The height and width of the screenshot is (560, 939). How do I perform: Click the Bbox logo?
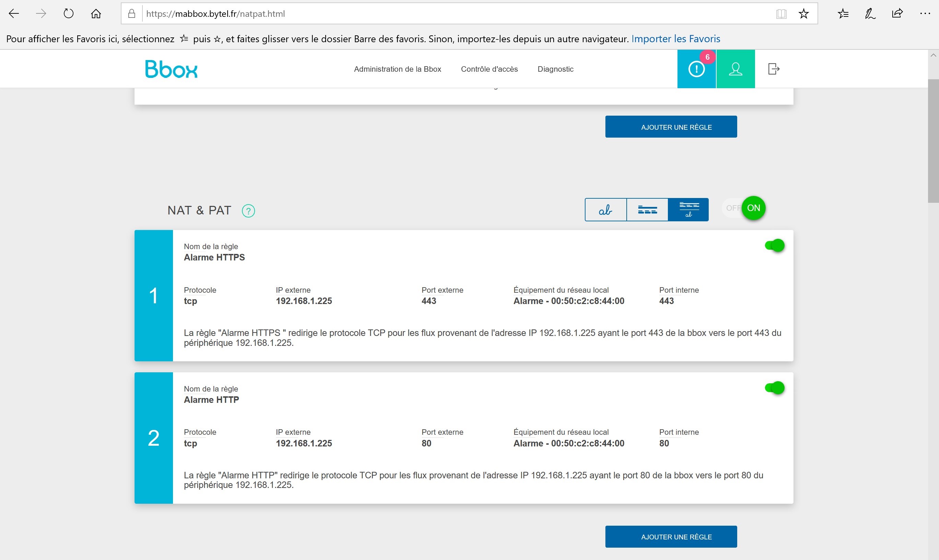coord(171,69)
